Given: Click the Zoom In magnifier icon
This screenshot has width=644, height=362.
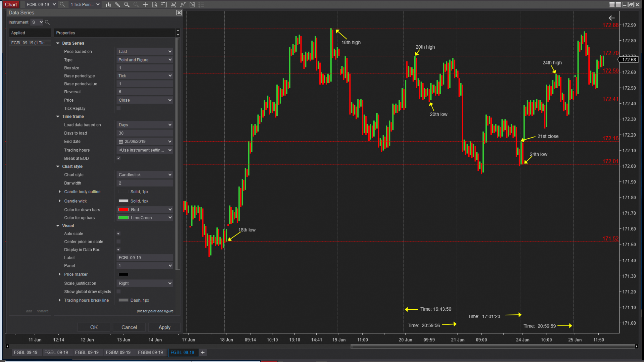Looking at the screenshot, I should (127, 5).
